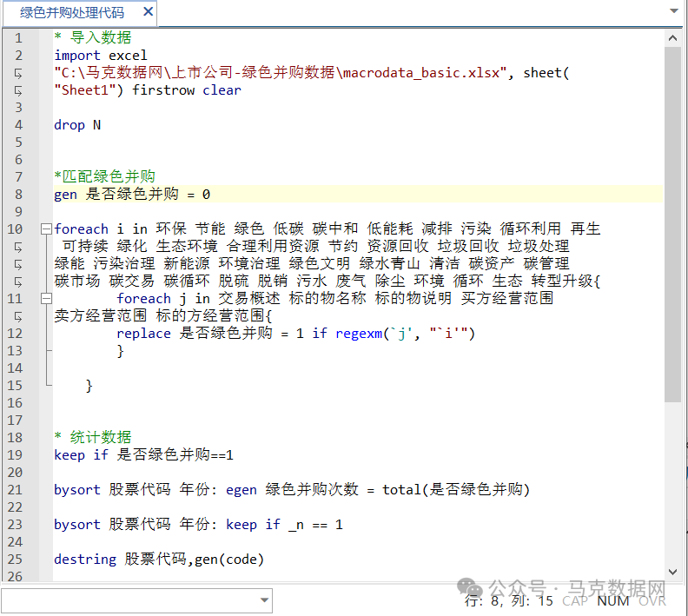The width and height of the screenshot is (688, 616).
Task: Click the 'drop N' line
Action: (x=77, y=124)
